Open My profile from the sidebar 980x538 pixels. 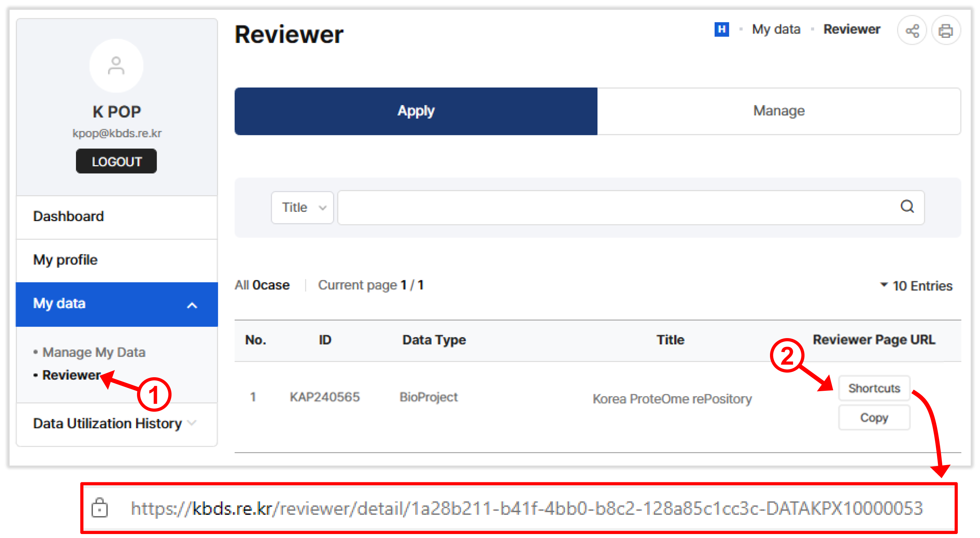click(x=65, y=260)
